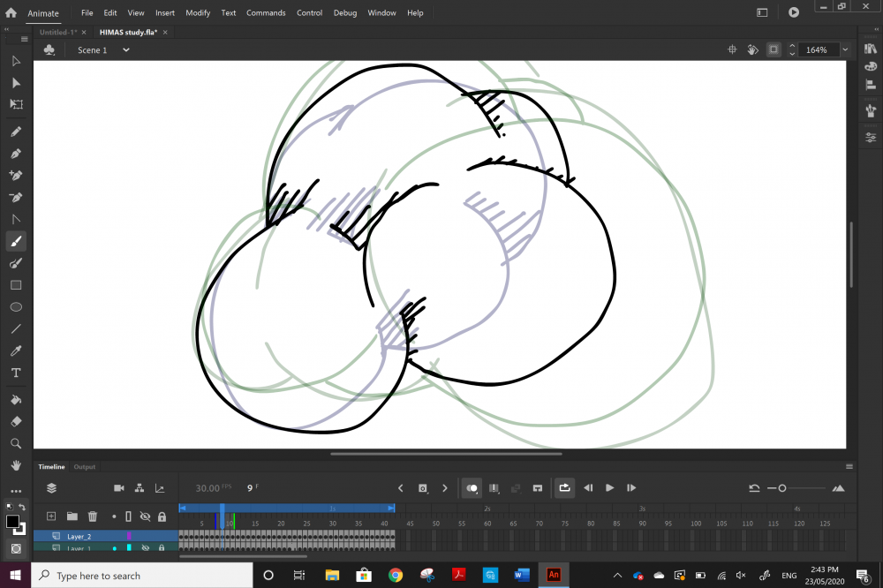Viewport: 883px width, 588px height.
Task: Click the Windows taskbar search box
Action: (x=141, y=576)
